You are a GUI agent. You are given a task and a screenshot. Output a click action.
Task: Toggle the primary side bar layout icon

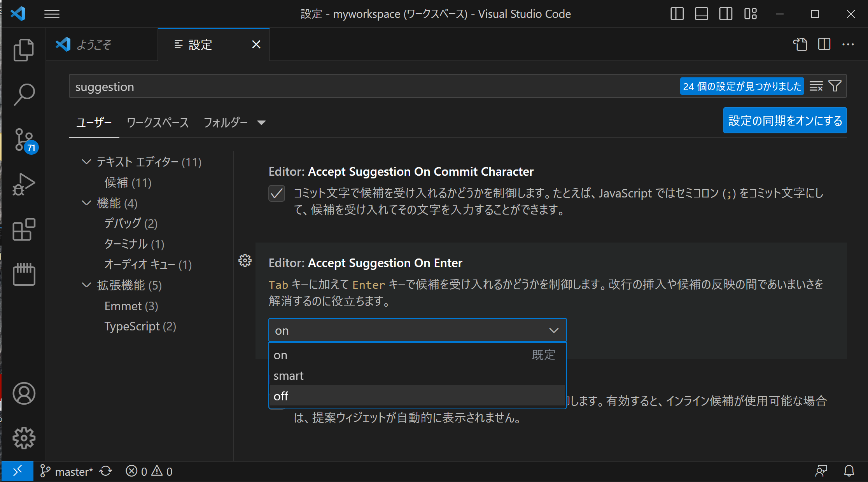point(677,14)
